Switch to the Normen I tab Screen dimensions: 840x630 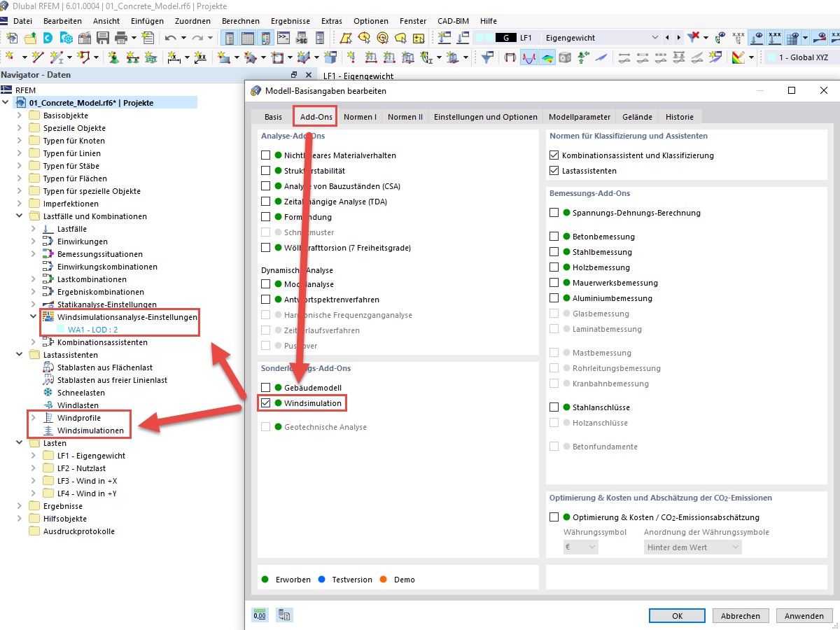pos(360,117)
